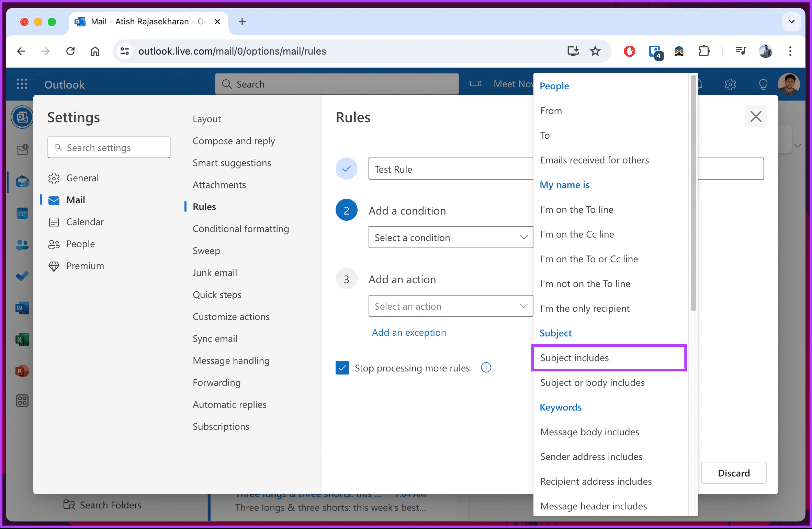Click the Add an exception link
Screen dimensions: 812x529
coord(409,332)
